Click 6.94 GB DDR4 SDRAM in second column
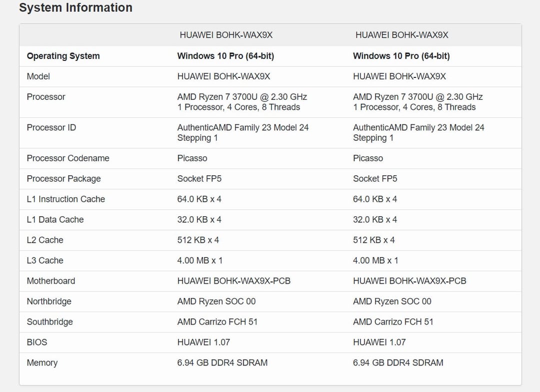The image size is (540, 392). pyautogui.click(x=398, y=363)
